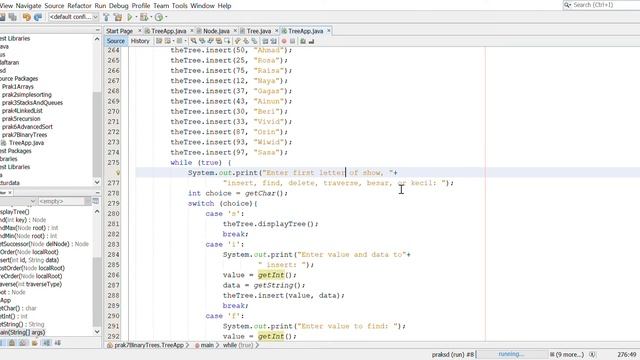Open the Navigate menu
Image resolution: width=640 pixels, height=360 pixels.
(28, 6)
